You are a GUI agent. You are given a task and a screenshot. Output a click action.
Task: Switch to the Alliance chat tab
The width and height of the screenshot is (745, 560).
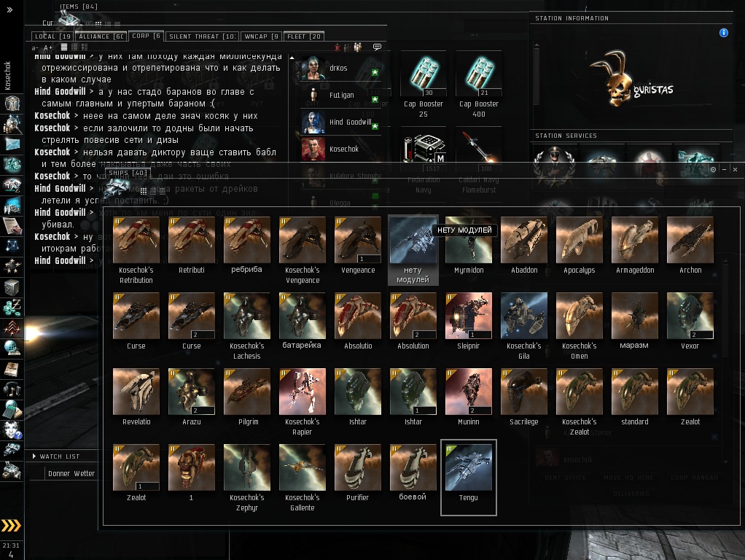coord(101,36)
